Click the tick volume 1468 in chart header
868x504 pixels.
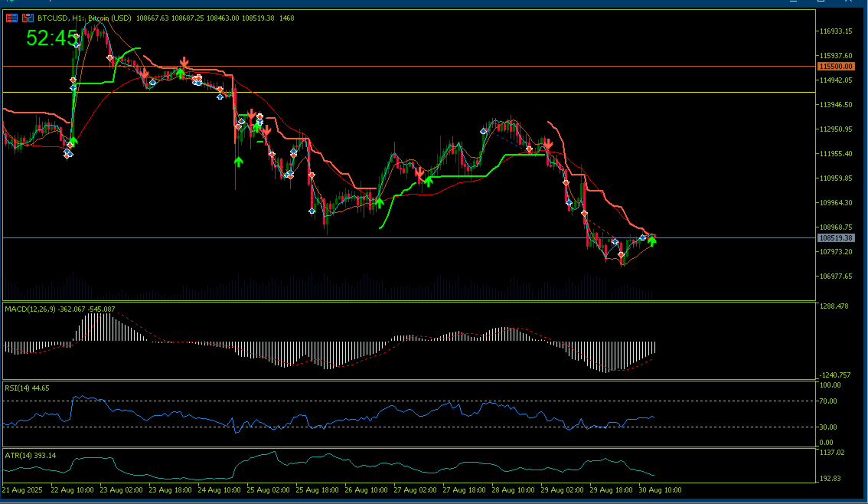coord(287,18)
